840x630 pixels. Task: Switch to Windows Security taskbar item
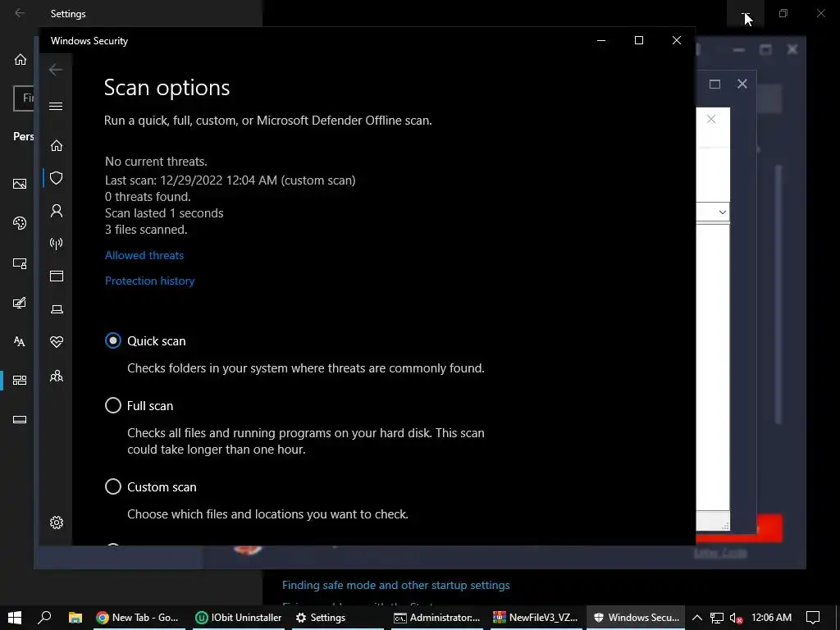click(636, 617)
